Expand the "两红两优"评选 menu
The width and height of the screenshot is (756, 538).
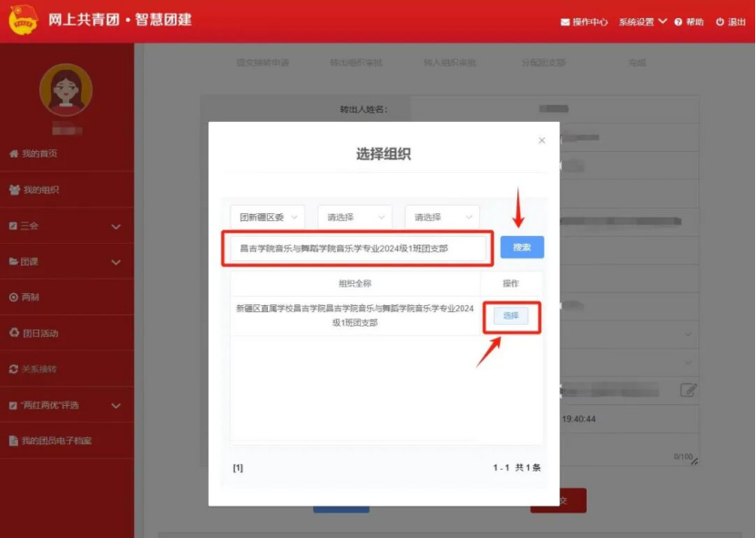coord(66,405)
